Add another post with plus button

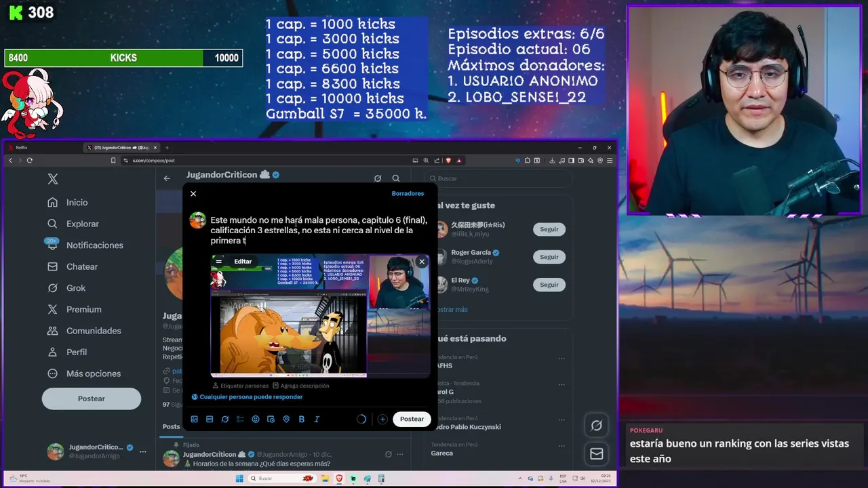click(382, 420)
